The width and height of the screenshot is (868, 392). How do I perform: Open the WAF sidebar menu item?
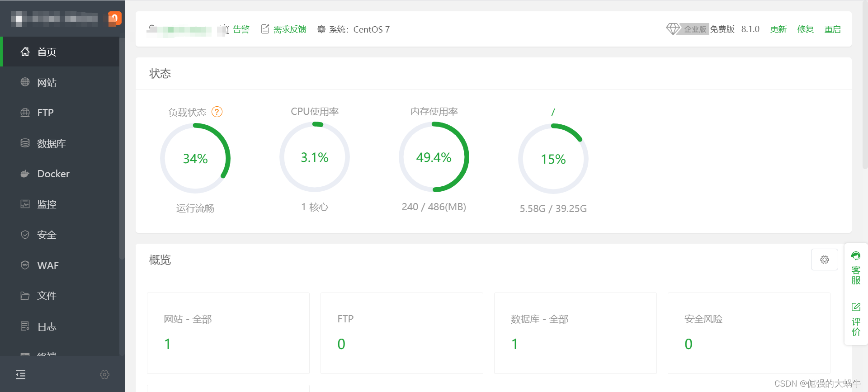(60, 265)
